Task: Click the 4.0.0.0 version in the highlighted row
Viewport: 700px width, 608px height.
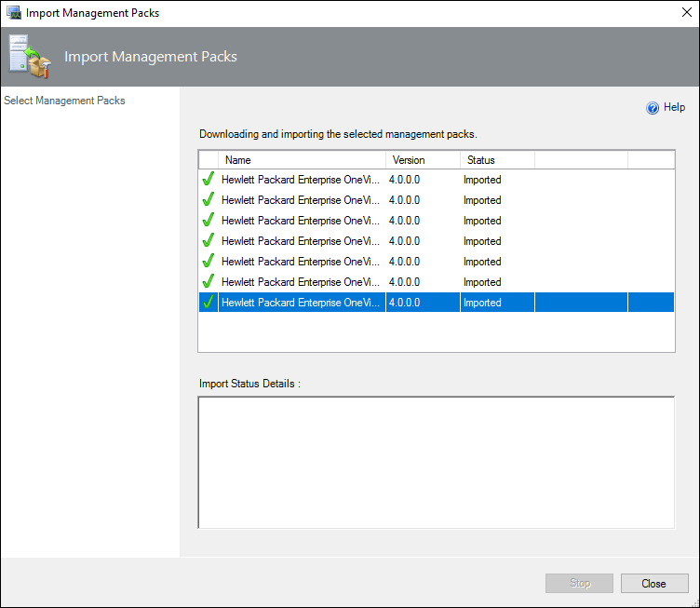Action: click(405, 303)
